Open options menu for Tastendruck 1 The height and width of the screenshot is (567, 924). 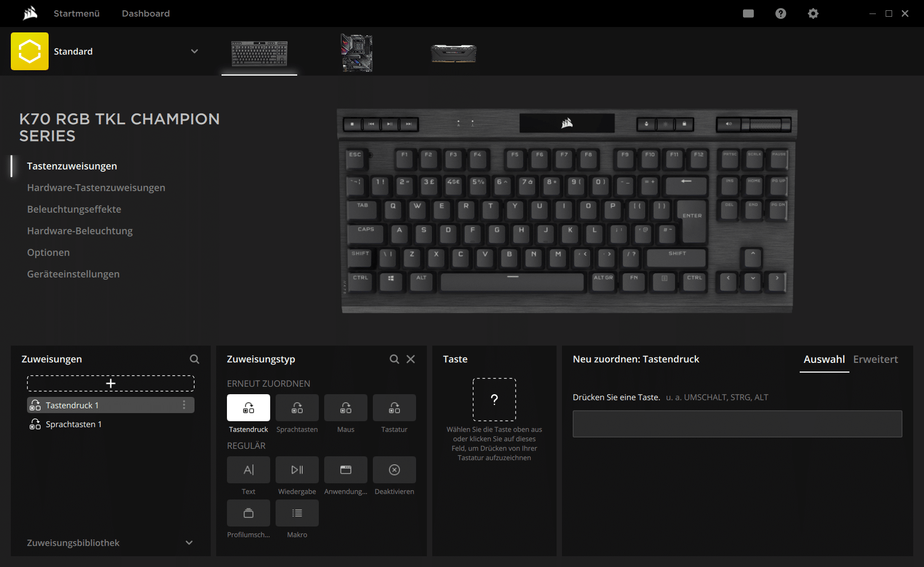point(184,405)
